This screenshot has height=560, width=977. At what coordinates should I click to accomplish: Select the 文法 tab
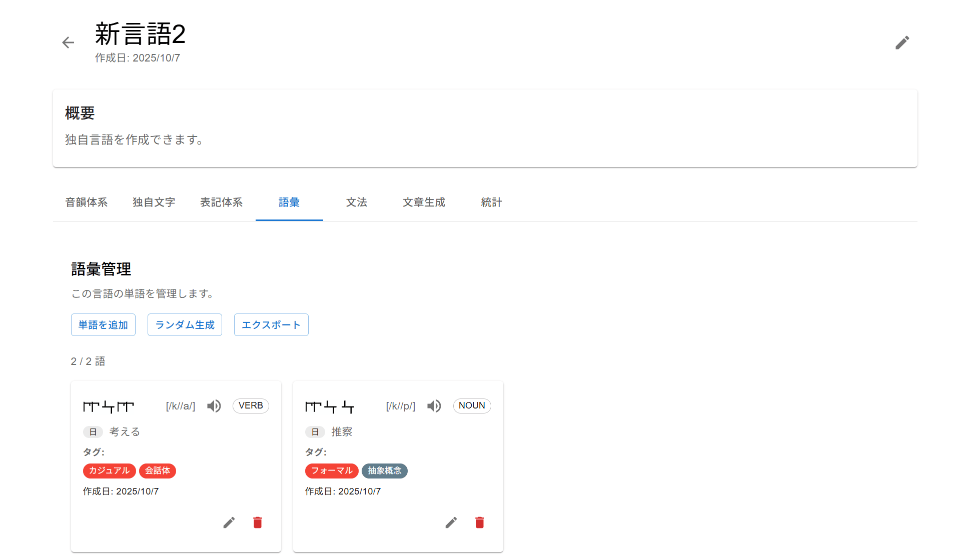tap(357, 202)
